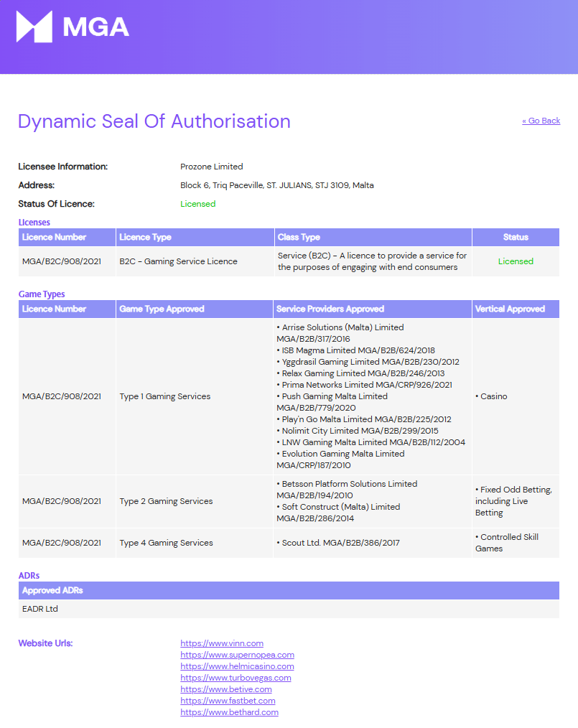Click the Address label
Screen dimensions: 578x728
pyautogui.click(x=36, y=185)
